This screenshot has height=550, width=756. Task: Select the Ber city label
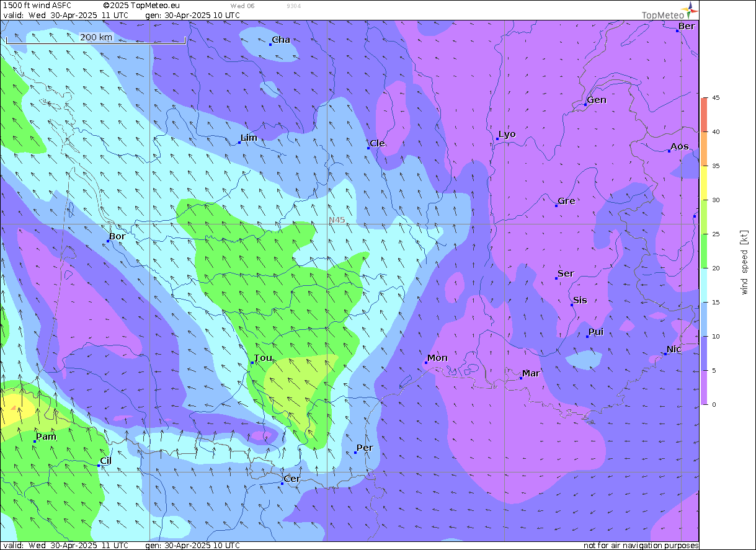click(687, 26)
